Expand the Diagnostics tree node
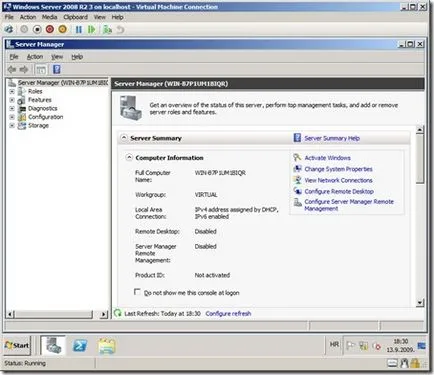The image size is (434, 375). [12, 109]
